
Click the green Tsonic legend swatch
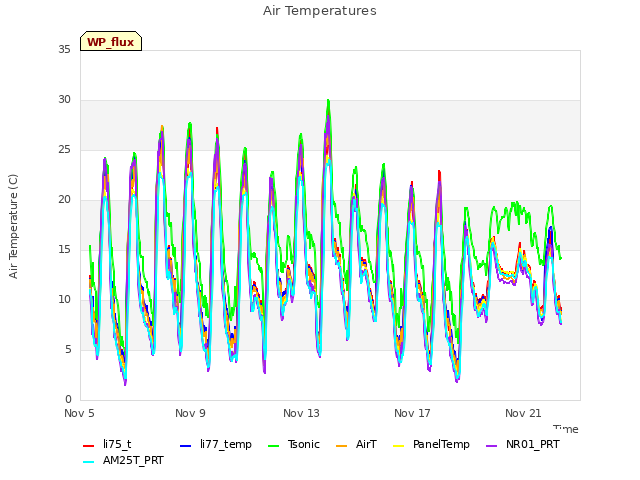click(x=274, y=446)
